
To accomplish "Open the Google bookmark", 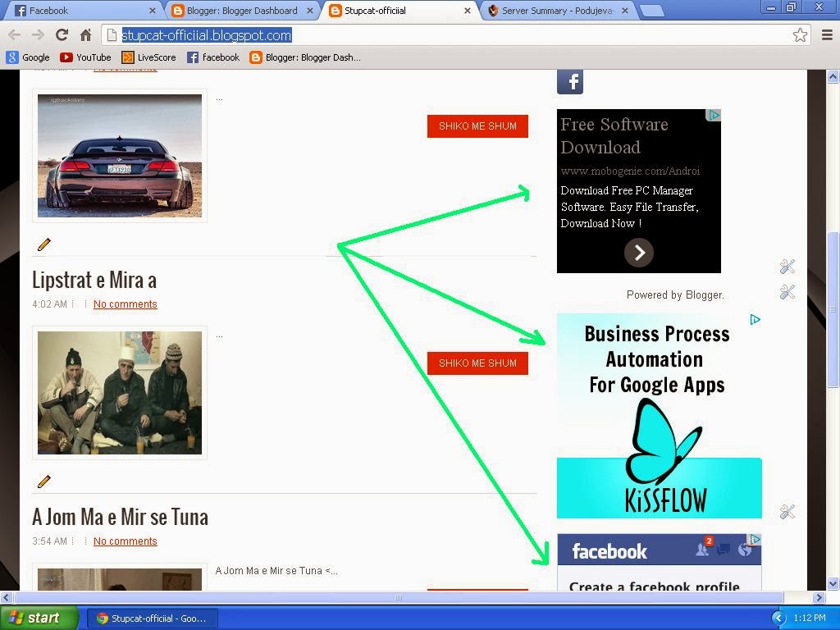I will click(28, 57).
